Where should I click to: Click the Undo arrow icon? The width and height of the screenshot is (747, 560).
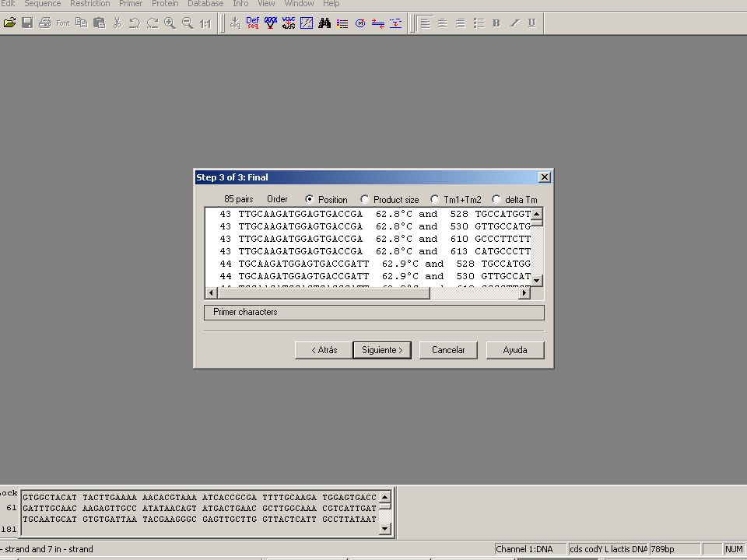pyautogui.click(x=135, y=23)
